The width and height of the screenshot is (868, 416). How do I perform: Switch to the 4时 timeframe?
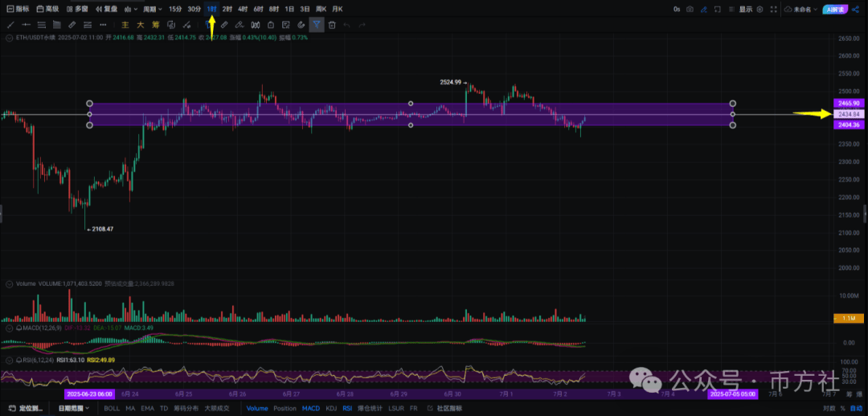point(243,9)
